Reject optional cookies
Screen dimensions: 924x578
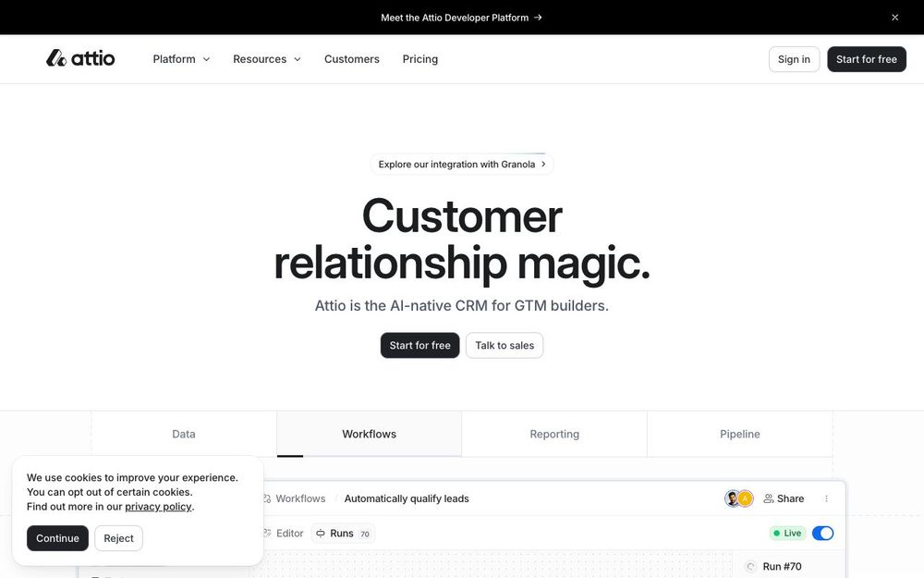pyautogui.click(x=118, y=538)
